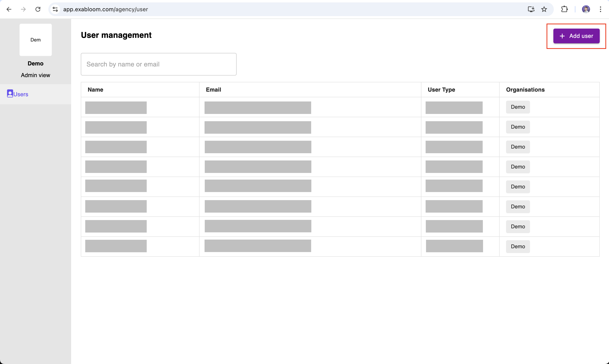This screenshot has height=364, width=609.
Task: Open the three-dot browser menu
Action: click(x=600, y=9)
